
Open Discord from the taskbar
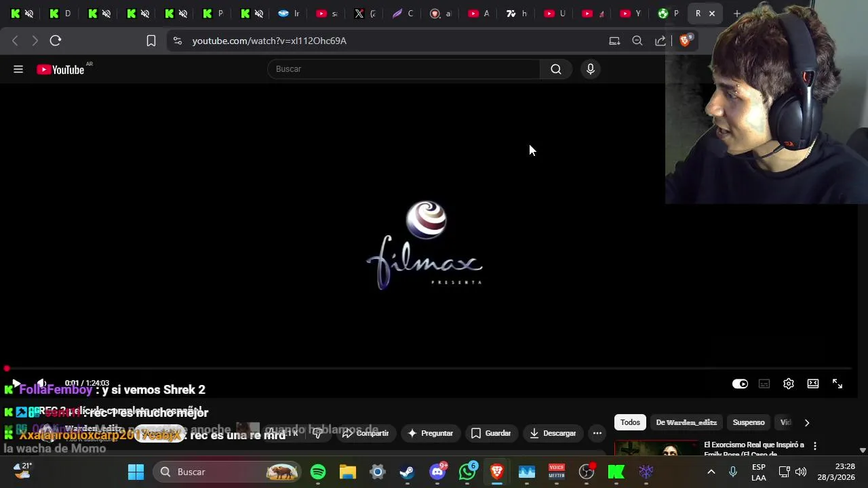[x=438, y=472]
